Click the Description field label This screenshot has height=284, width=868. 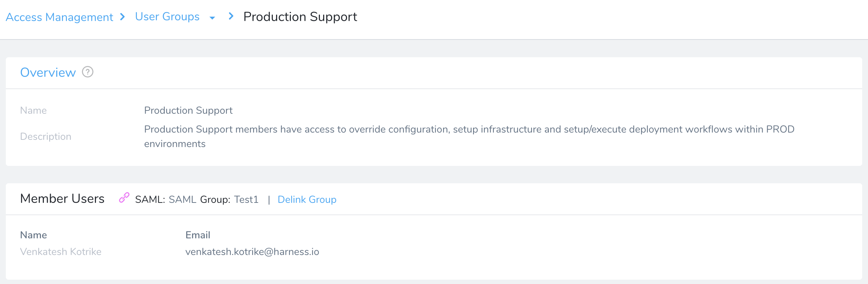46,137
